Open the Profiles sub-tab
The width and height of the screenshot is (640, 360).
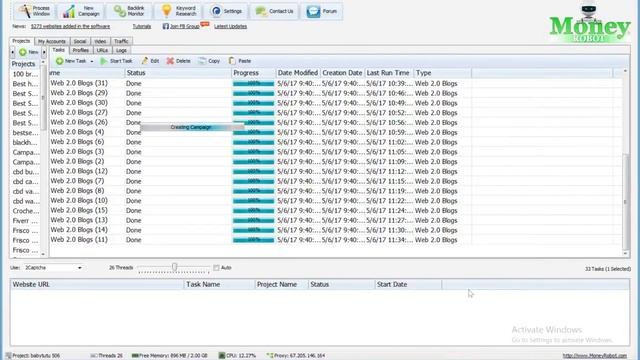click(80, 50)
